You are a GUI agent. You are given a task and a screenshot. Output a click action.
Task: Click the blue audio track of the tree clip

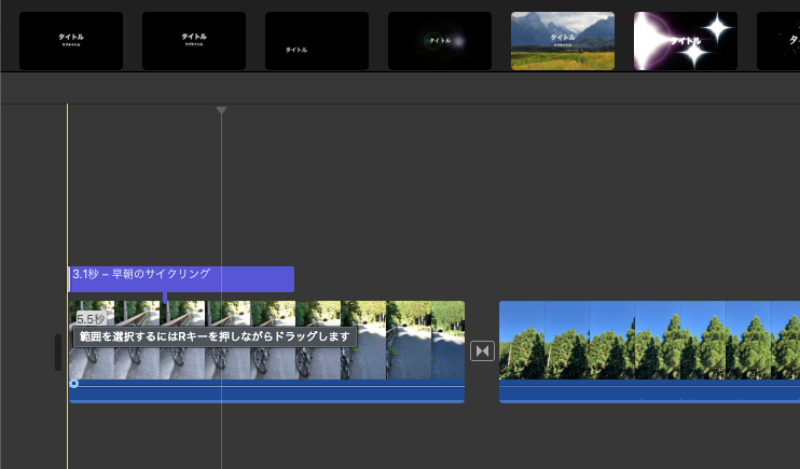point(650,392)
